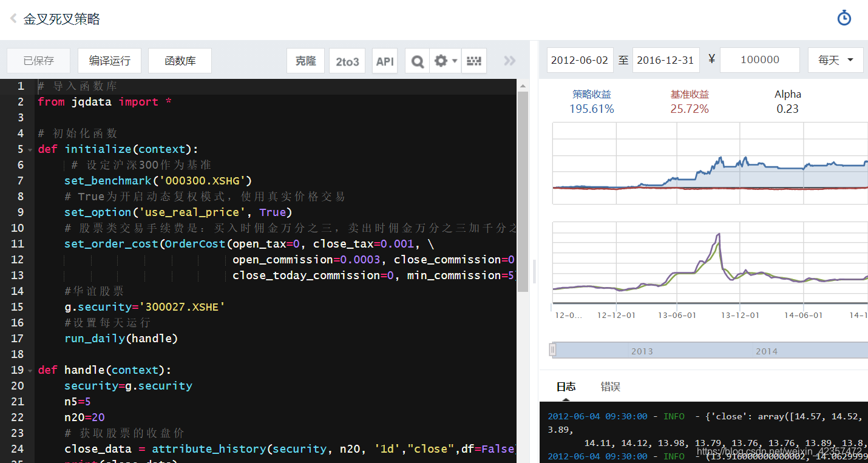Expand the gear settings dropdown arrow
Viewport: 868px width, 463px height.
[x=455, y=61]
